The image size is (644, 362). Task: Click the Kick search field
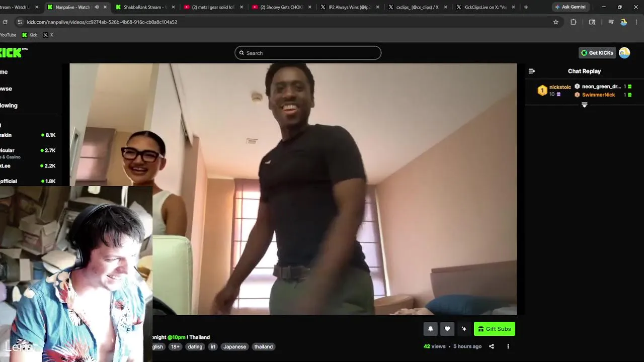coord(308,53)
